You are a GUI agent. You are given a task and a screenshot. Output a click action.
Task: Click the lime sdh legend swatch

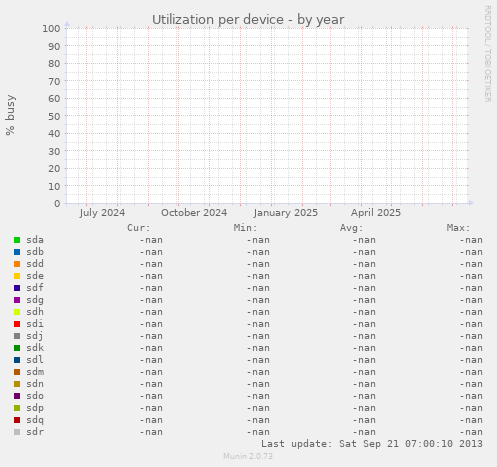tap(17, 312)
